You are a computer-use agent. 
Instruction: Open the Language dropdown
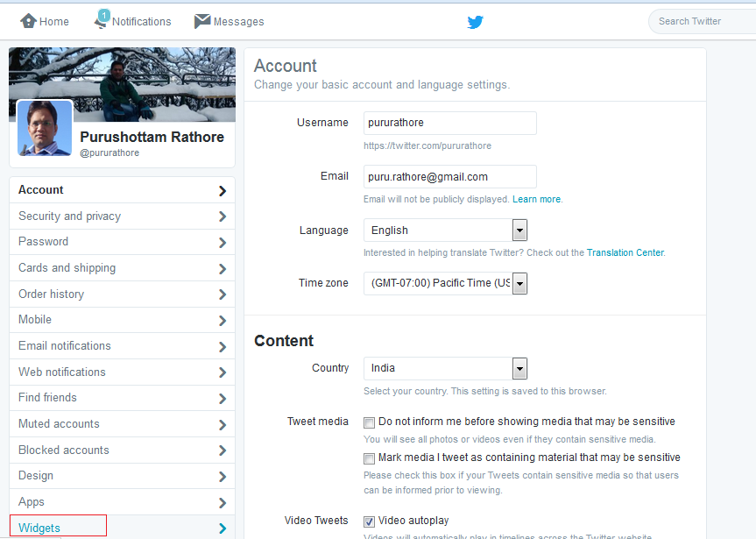tap(519, 230)
